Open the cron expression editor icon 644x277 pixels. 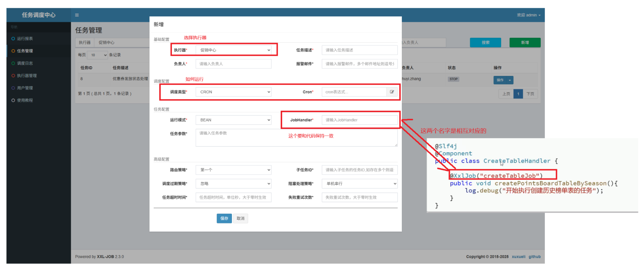[392, 92]
